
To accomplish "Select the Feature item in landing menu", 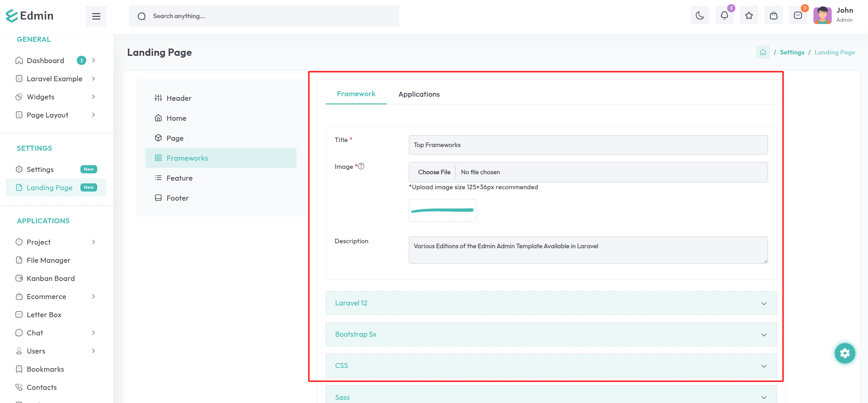I will pos(179,178).
